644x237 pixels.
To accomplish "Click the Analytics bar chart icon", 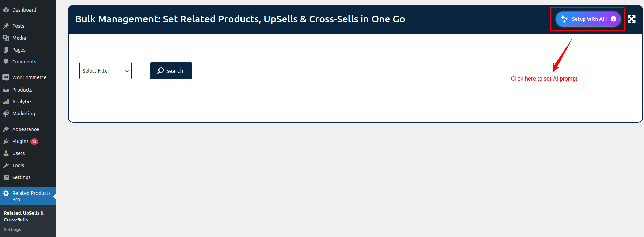I will [6, 102].
